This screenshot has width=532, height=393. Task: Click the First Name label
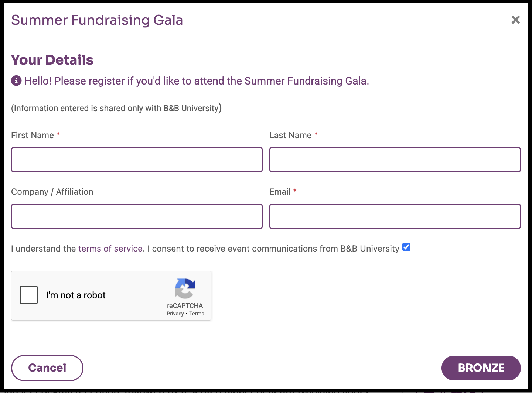coord(33,135)
